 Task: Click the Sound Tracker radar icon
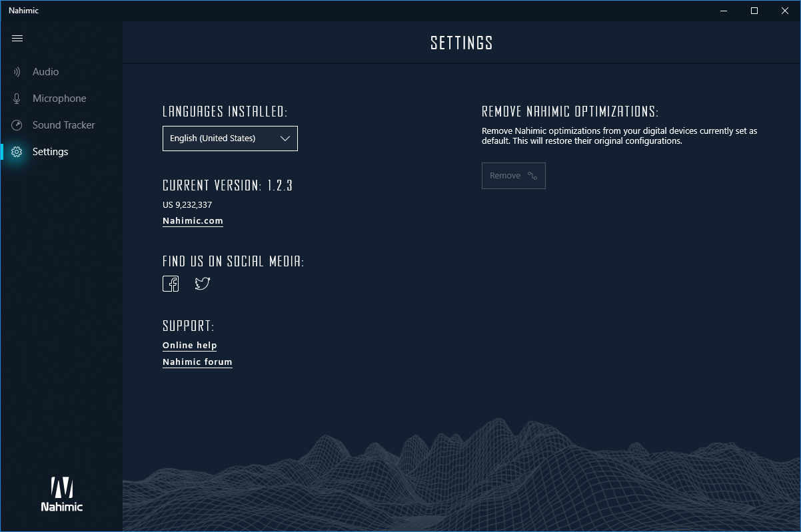click(17, 125)
